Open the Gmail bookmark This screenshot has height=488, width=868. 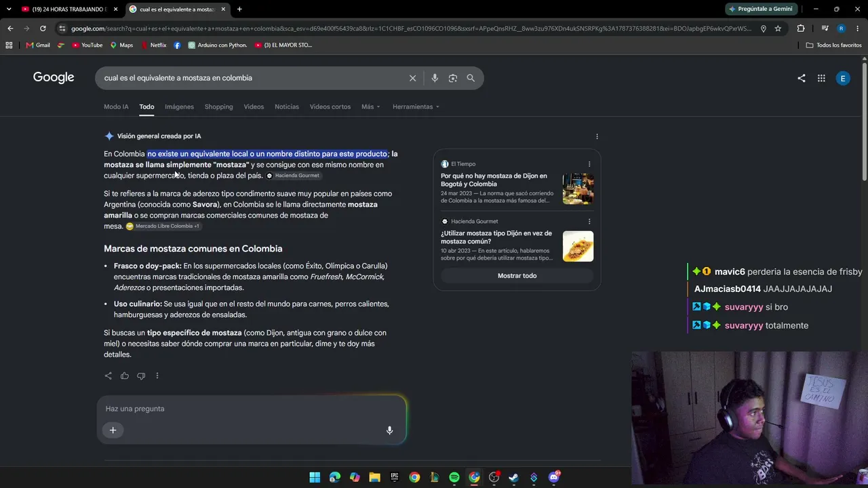point(38,45)
